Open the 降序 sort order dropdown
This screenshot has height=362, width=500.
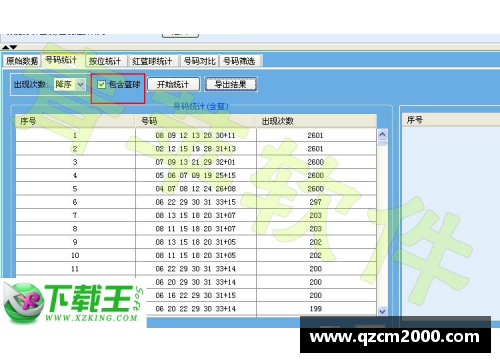[x=80, y=85]
